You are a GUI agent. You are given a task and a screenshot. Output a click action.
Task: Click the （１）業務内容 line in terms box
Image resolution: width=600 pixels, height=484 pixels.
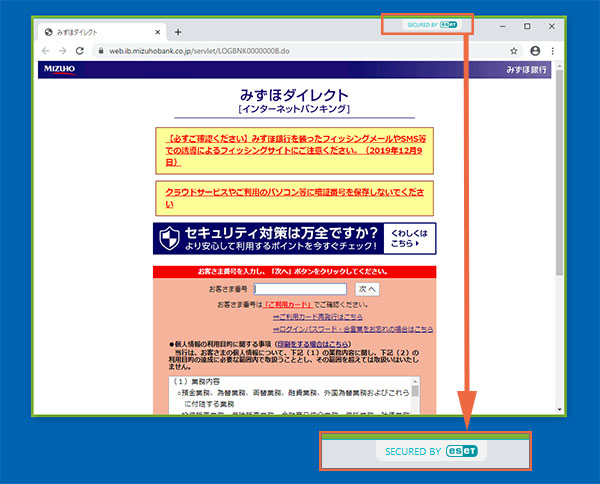pyautogui.click(x=197, y=381)
